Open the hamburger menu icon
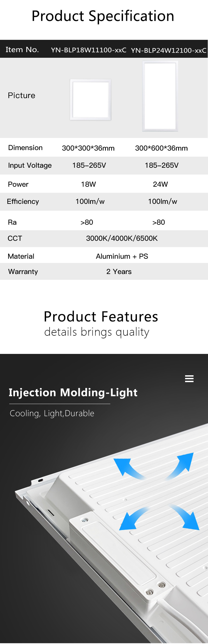The width and height of the screenshot is (208, 644). (189, 378)
